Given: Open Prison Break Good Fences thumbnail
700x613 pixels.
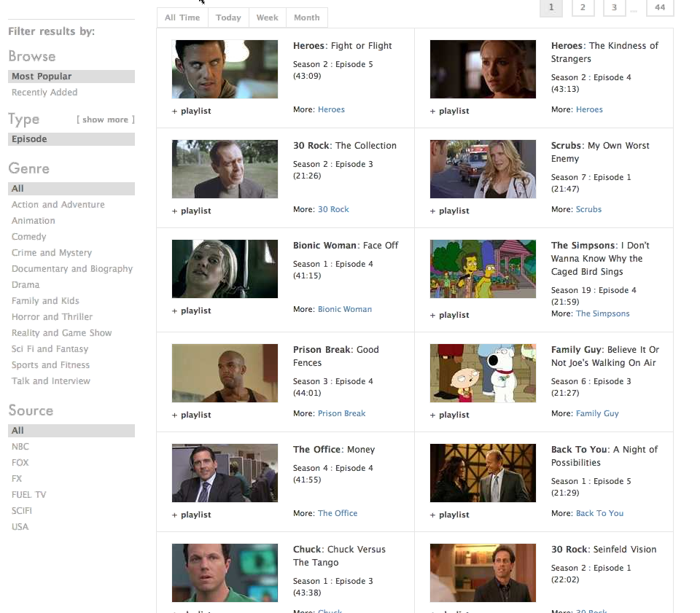Looking at the screenshot, I should 225,373.
